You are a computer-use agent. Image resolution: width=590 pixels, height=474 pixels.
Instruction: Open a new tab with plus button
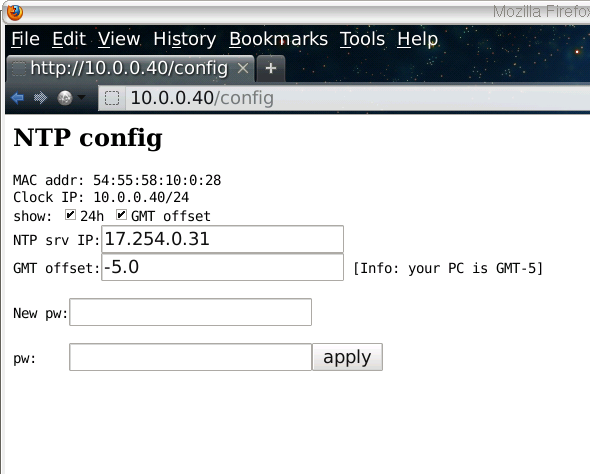271,68
